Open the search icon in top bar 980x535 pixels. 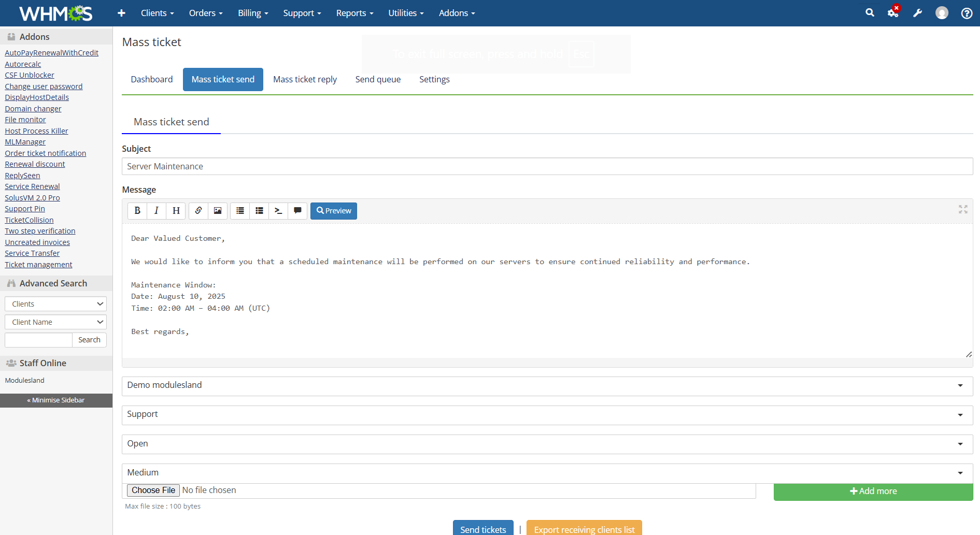point(870,13)
